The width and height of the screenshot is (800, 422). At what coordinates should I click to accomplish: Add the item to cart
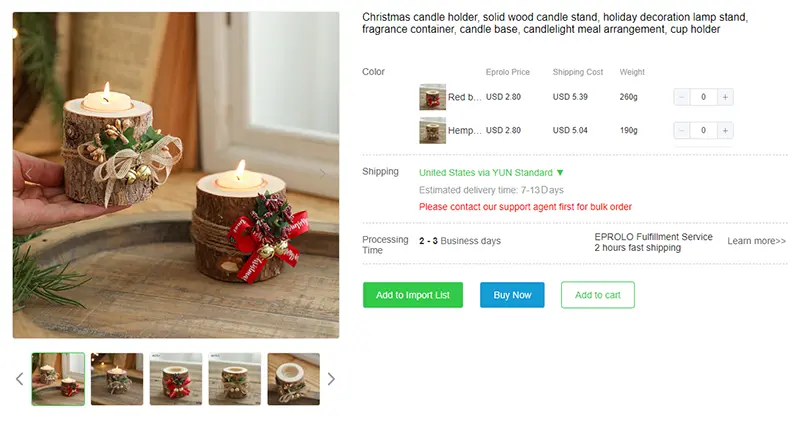point(597,295)
